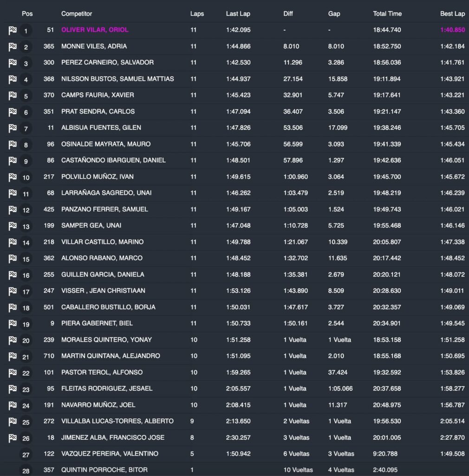Viewport: 469px width, 476px height.
Task: Click the flag icon next to PIERA GABERNET, BIEL
Action: [13, 324]
